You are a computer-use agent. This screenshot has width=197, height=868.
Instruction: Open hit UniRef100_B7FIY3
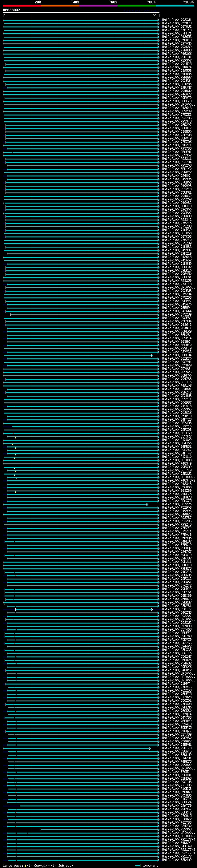(x=177, y=30)
